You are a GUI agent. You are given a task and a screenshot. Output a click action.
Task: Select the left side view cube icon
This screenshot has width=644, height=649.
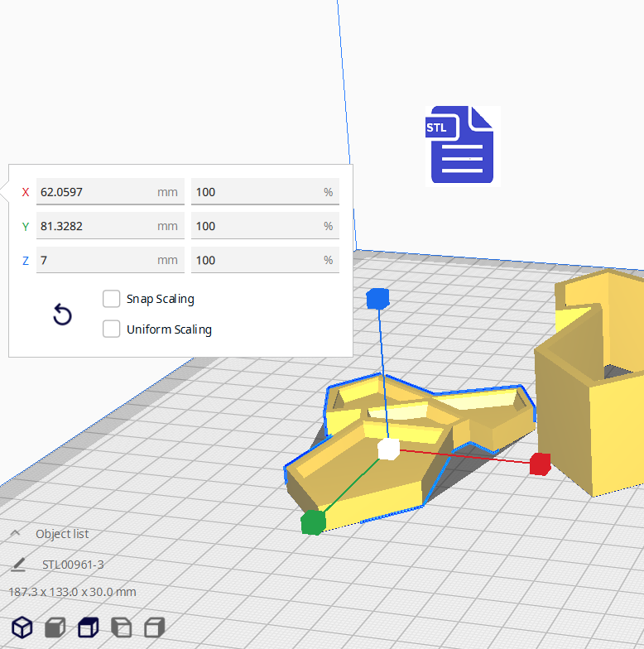tap(122, 627)
